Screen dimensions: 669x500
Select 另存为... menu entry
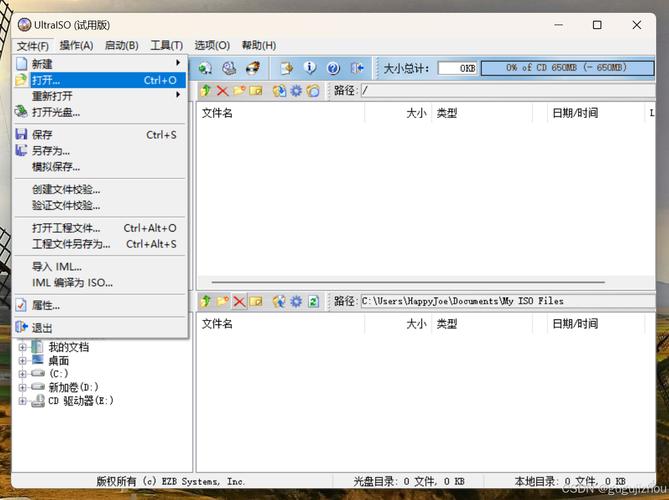(x=100, y=151)
